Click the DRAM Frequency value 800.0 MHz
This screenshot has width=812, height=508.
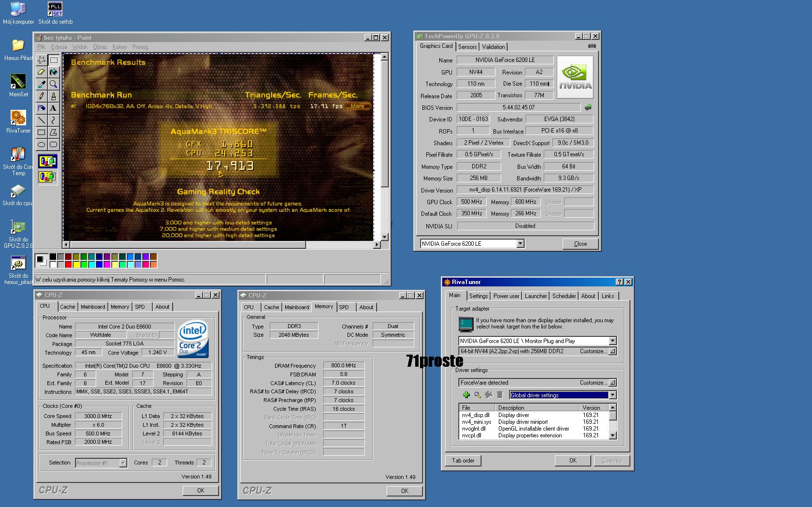pyautogui.click(x=344, y=366)
